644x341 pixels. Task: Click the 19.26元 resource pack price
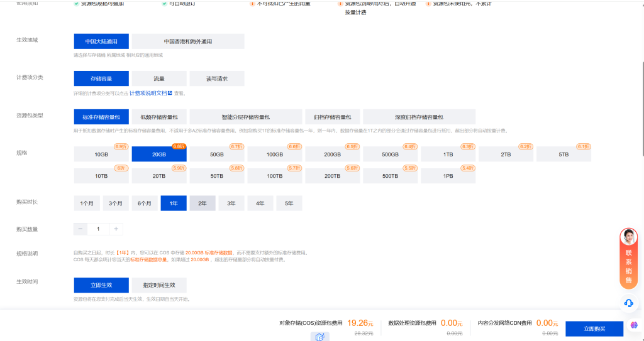point(360,323)
